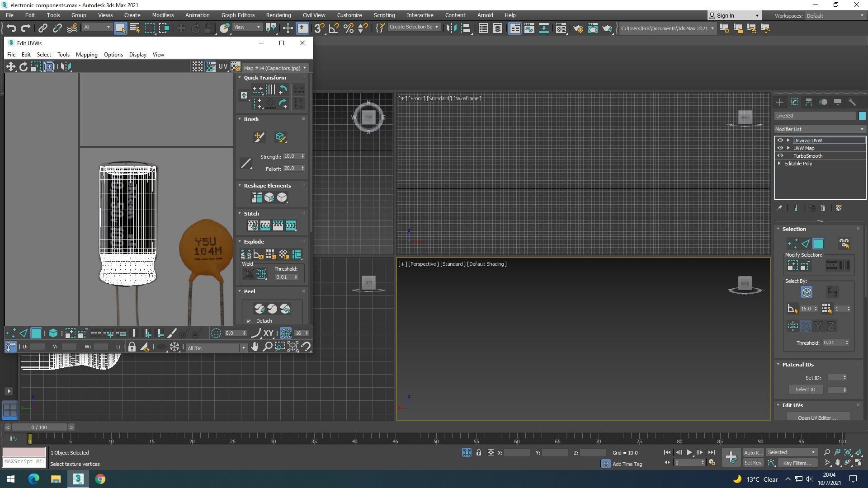
Task: Open the Rendering menu
Action: click(278, 15)
